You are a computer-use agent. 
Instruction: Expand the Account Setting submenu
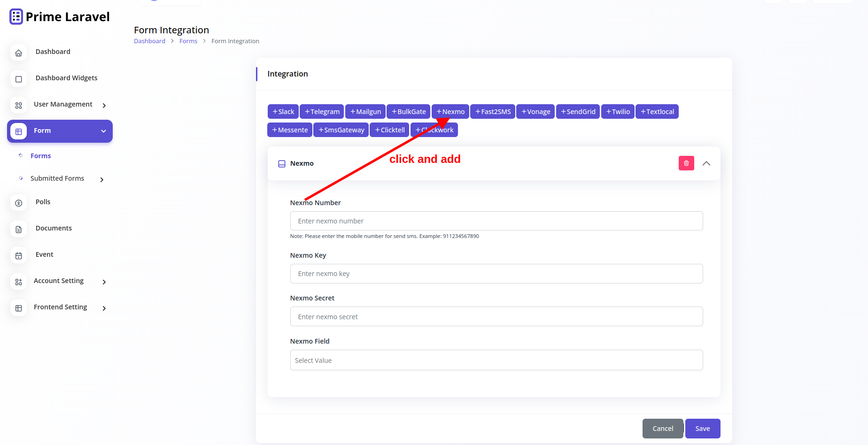coord(104,282)
